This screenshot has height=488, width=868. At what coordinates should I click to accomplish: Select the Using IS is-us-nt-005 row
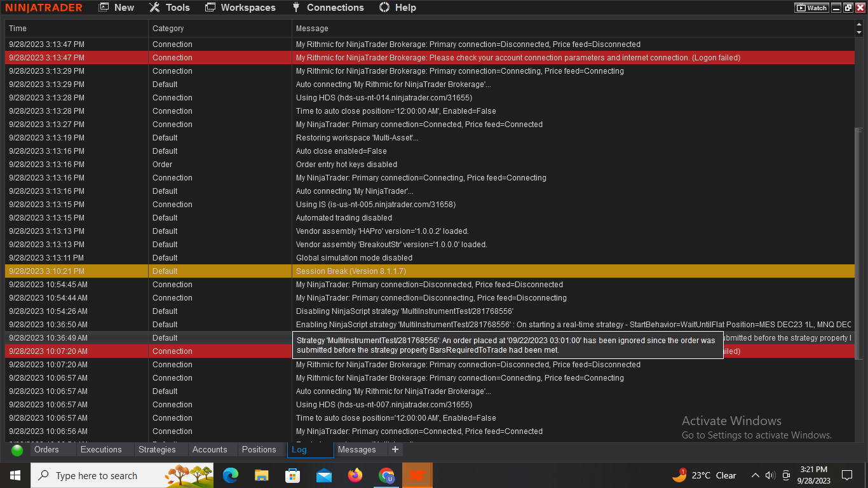(x=430, y=205)
